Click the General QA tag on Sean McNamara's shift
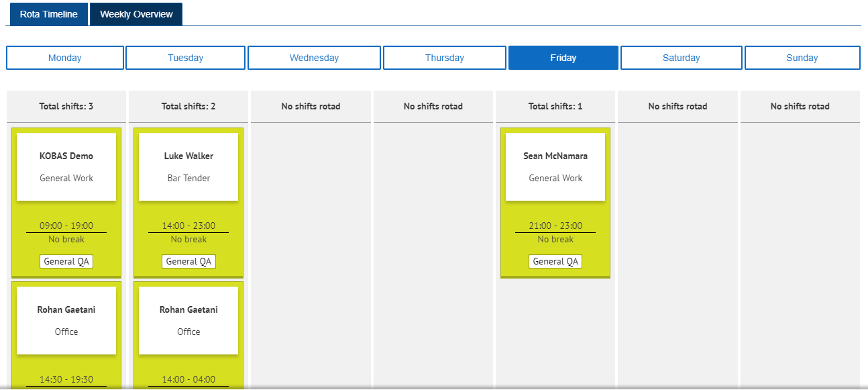Image resolution: width=868 pixels, height=390 pixels. tap(555, 261)
